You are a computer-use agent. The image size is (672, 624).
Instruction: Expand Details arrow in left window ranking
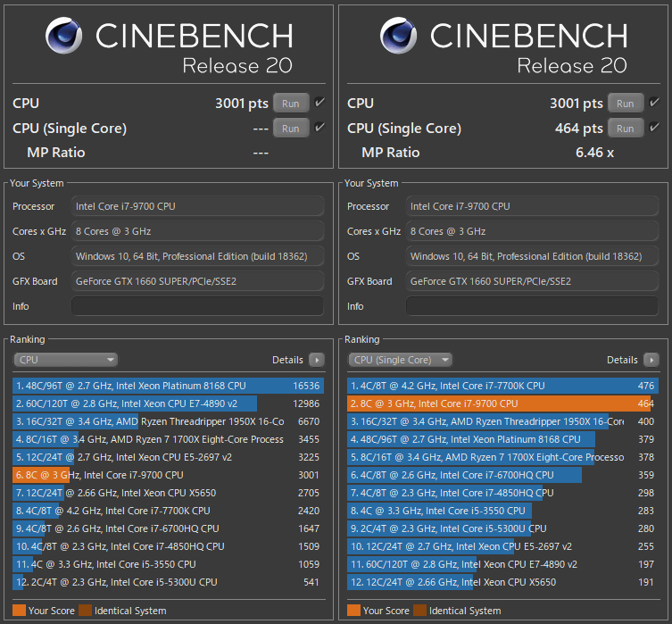tap(317, 360)
